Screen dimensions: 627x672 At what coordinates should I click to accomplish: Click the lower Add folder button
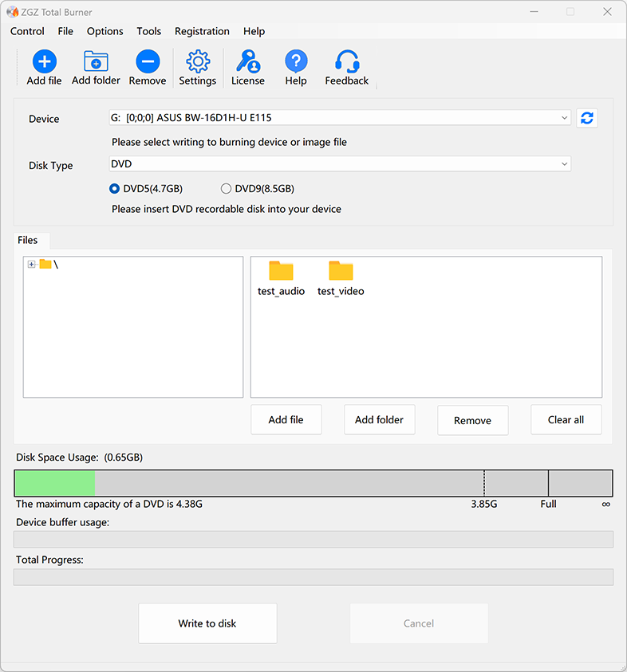point(379,419)
